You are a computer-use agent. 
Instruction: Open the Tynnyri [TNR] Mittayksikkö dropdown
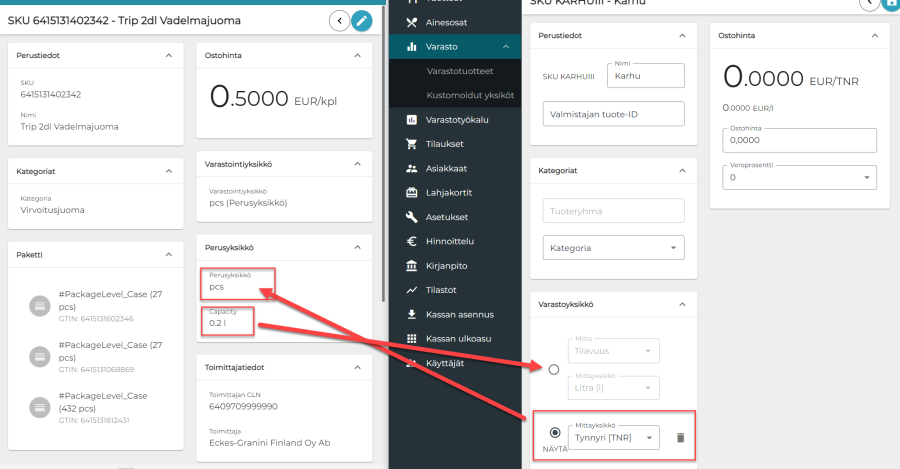tap(617, 437)
